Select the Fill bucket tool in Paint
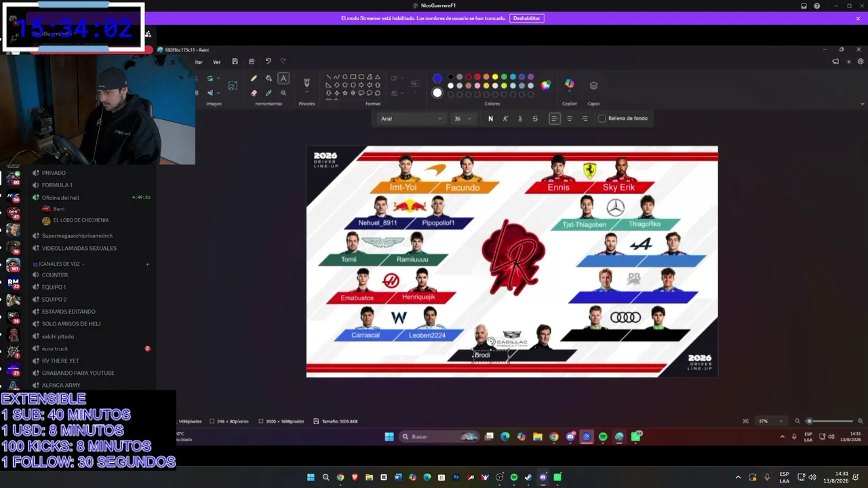The image size is (868, 488). [269, 79]
